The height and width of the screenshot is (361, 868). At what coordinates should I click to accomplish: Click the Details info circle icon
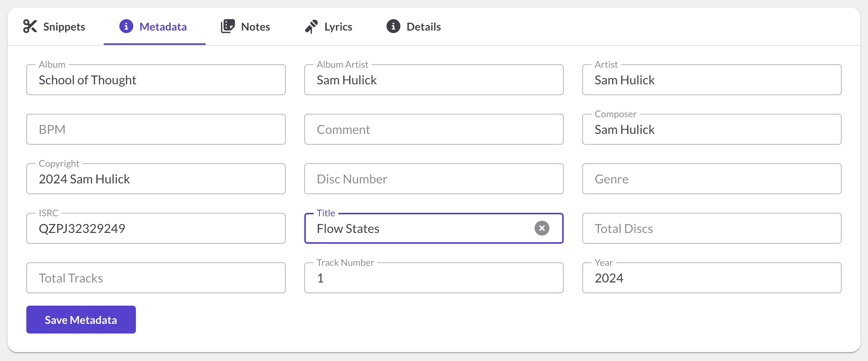click(393, 26)
